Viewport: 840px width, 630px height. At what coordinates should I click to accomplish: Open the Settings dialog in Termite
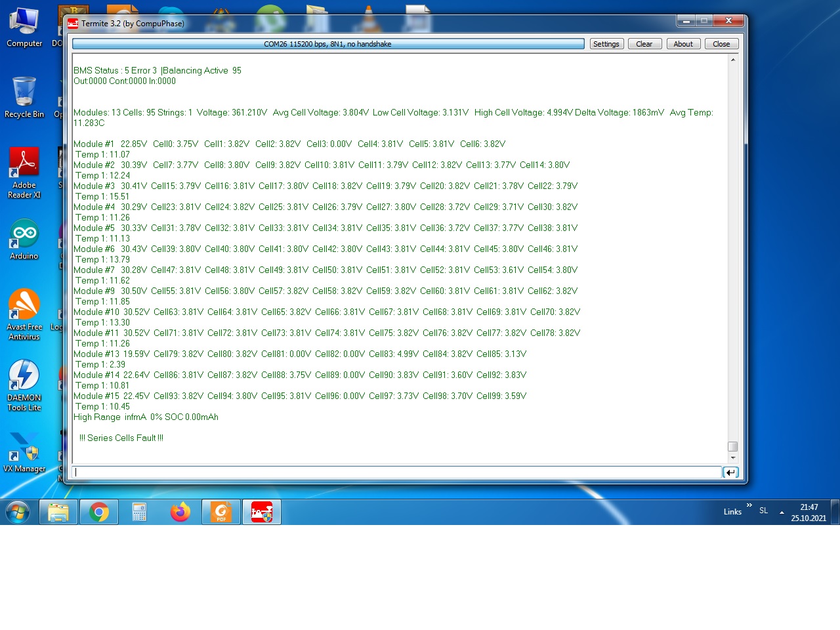click(x=606, y=44)
